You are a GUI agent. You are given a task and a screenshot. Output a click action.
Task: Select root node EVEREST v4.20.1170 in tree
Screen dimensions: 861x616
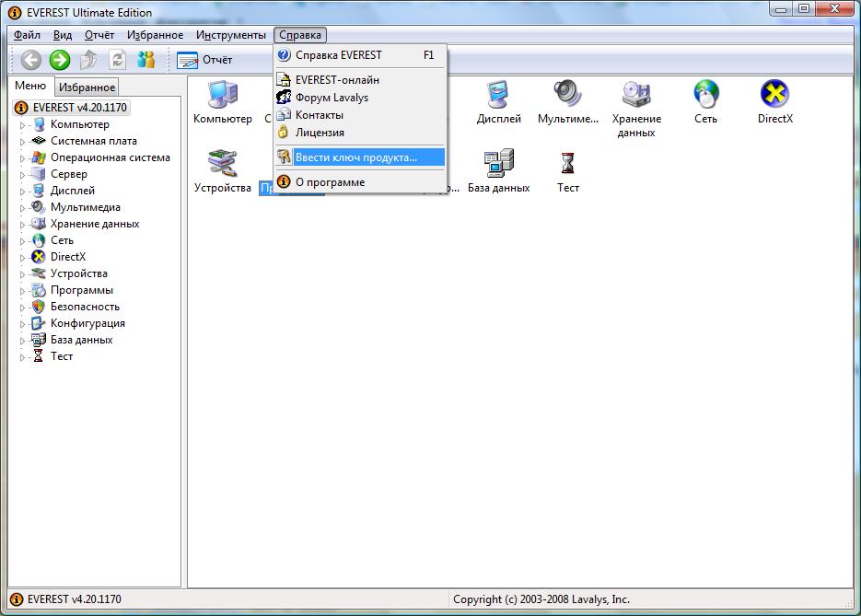78,108
